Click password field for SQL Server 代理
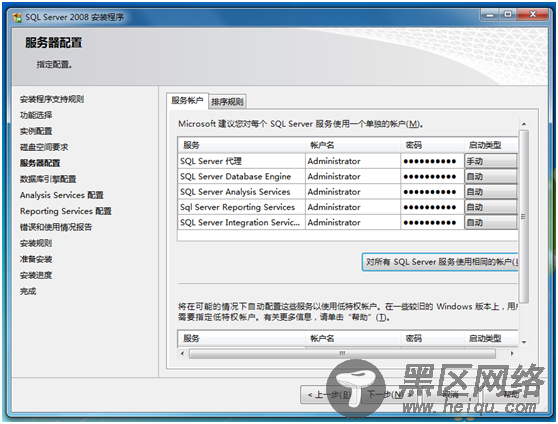558x424 pixels. pos(432,161)
